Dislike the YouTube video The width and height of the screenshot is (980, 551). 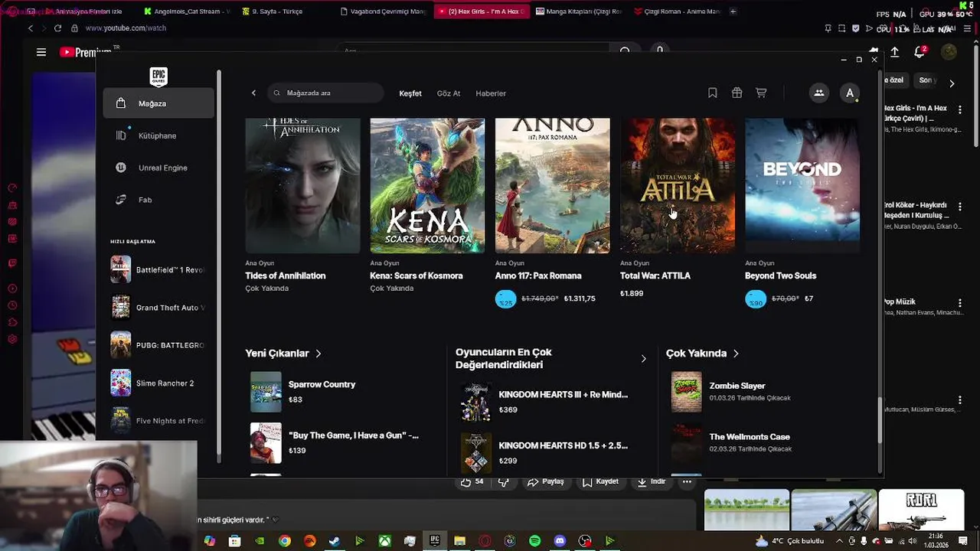click(504, 481)
